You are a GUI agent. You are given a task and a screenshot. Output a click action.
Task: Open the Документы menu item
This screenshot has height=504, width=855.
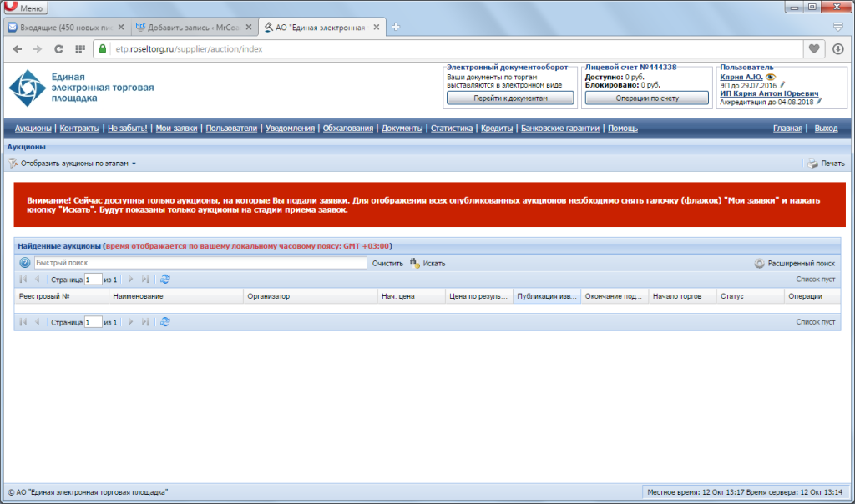click(x=402, y=128)
